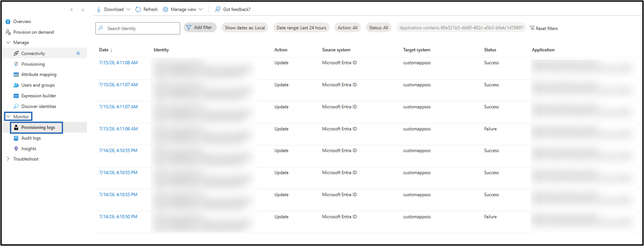Click the Provisioning logs person icon
Screen dimensions: 644x246
click(x=16, y=127)
